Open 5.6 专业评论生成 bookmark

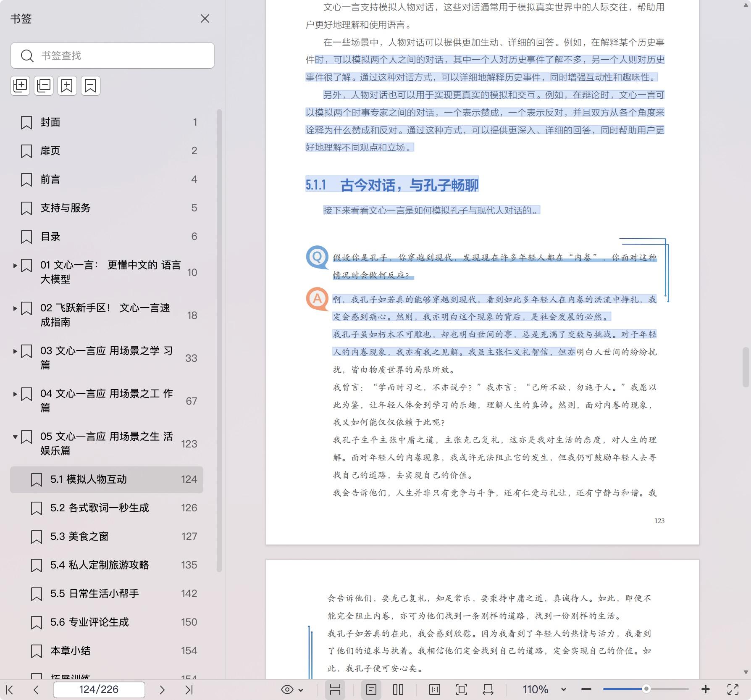tap(107, 622)
